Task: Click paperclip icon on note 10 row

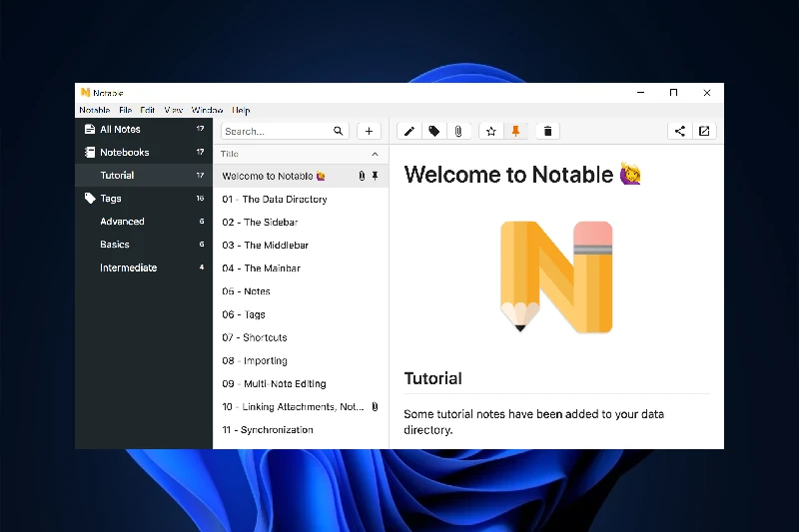Action: tap(376, 407)
